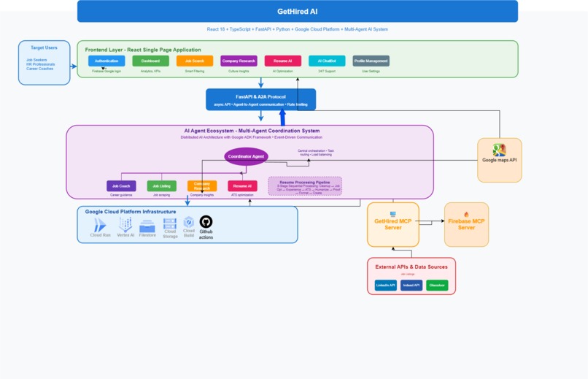Click the Smart Filtering caption

[x=195, y=71]
